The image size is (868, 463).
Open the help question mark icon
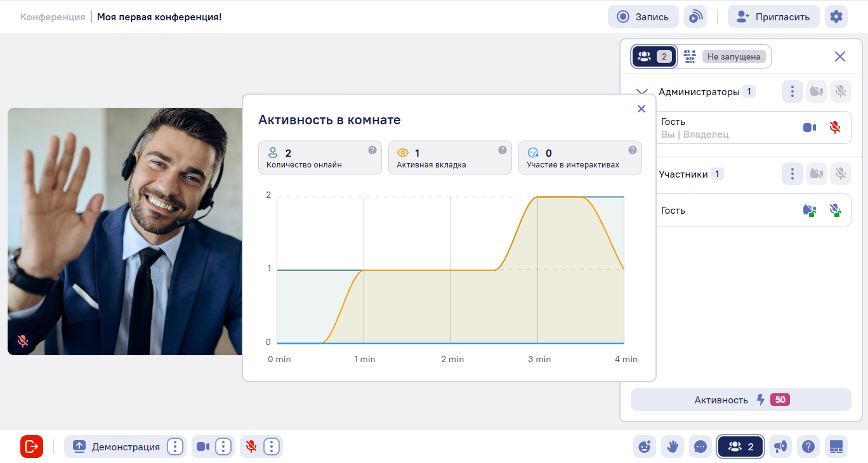click(808, 447)
